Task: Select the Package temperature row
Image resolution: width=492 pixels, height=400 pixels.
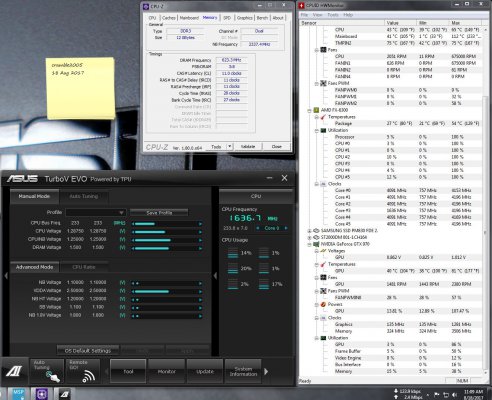Action: (392, 124)
